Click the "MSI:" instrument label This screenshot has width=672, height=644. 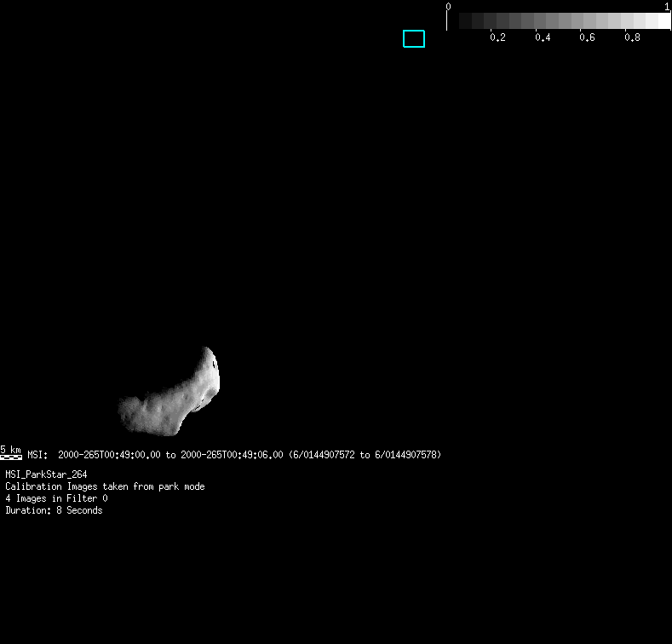tap(37, 455)
